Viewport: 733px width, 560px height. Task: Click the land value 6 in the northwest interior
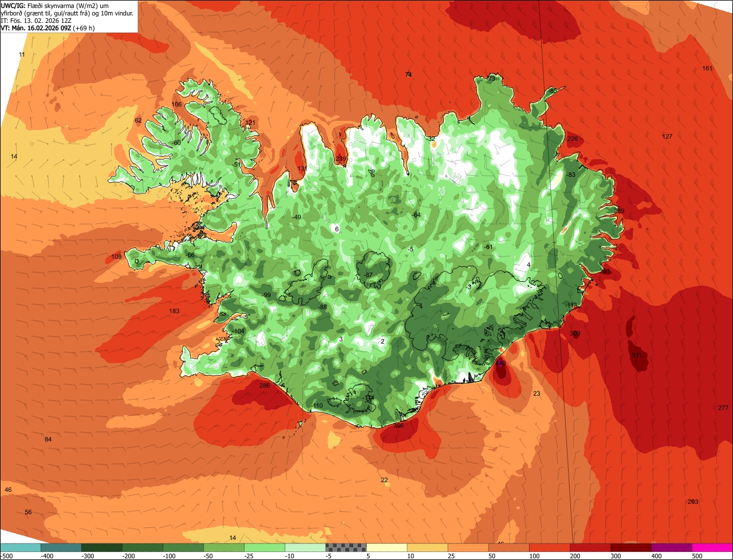pyautogui.click(x=337, y=230)
